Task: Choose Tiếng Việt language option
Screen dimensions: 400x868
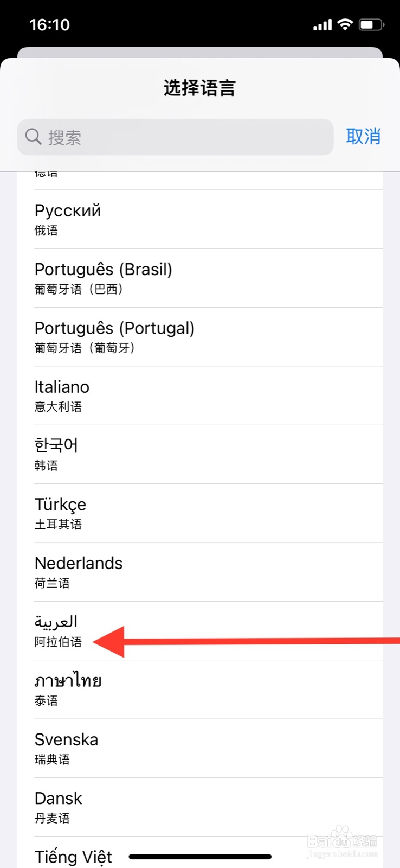Action: 74,857
